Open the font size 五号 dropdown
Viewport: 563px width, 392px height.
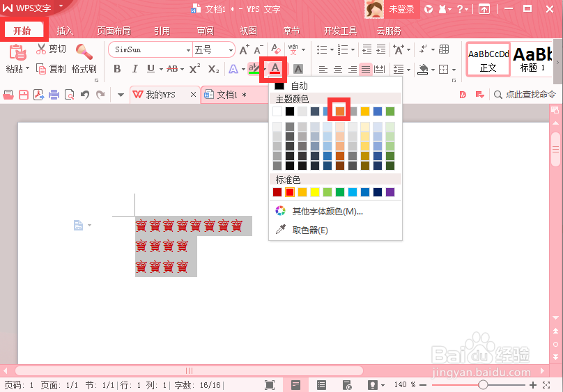[231, 50]
